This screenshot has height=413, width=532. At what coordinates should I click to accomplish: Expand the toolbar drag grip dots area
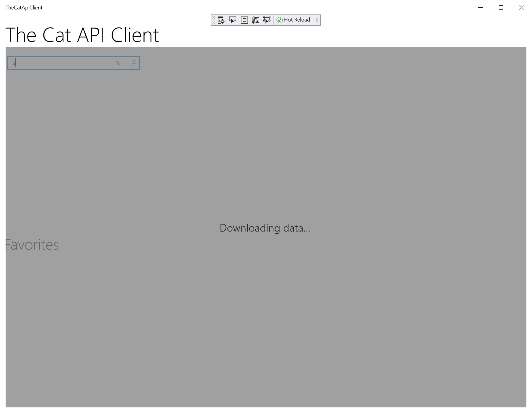213,20
